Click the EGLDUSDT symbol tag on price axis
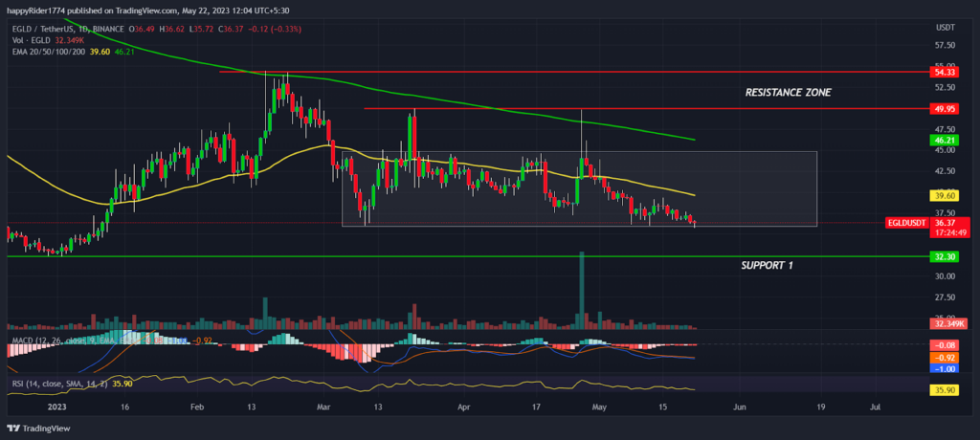Viewport: 980px width, 440px height. [x=907, y=223]
